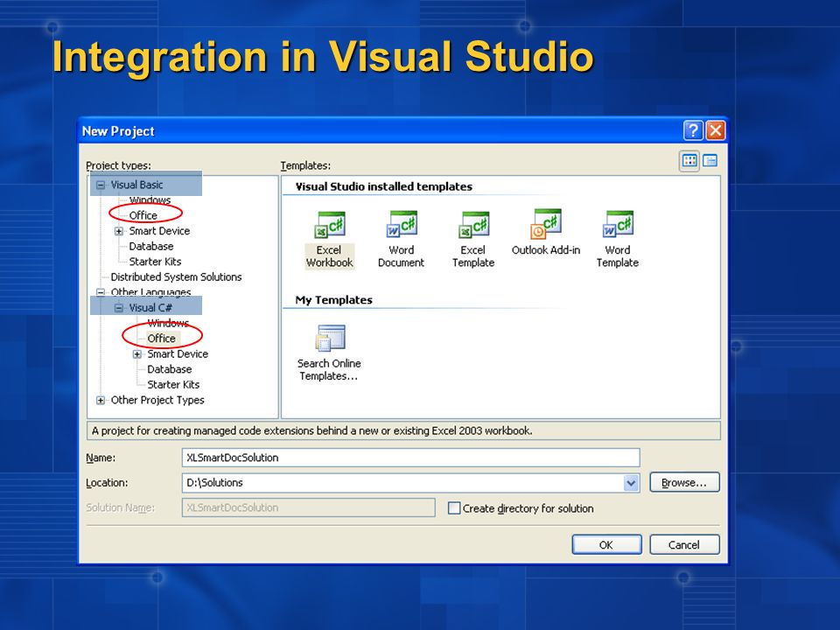840x630 pixels.
Task: Click the 'Visual Studio installed templates' heading
Action: tap(384, 186)
